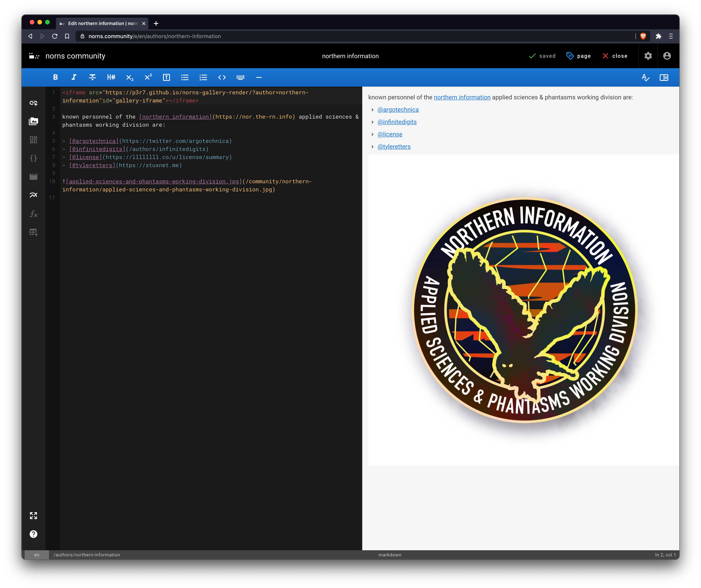This screenshot has height=588, width=701.
Task: Apply strikethrough formatting
Action: coord(92,77)
